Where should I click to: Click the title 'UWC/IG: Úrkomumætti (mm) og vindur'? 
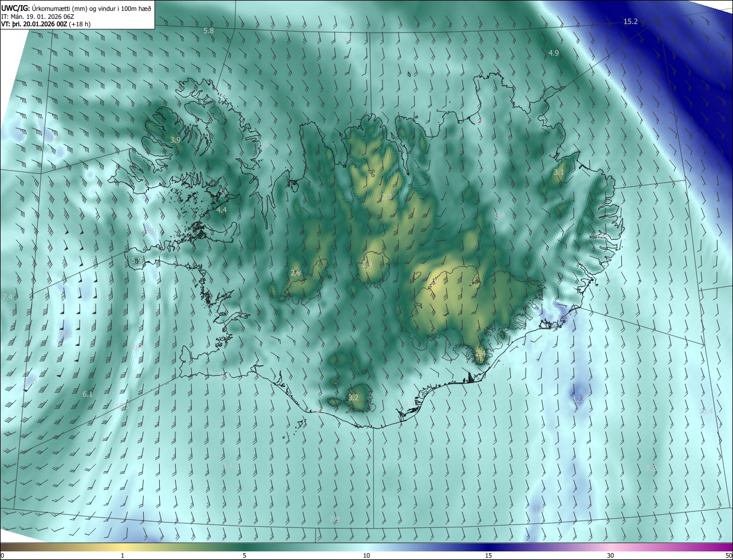[x=77, y=8]
